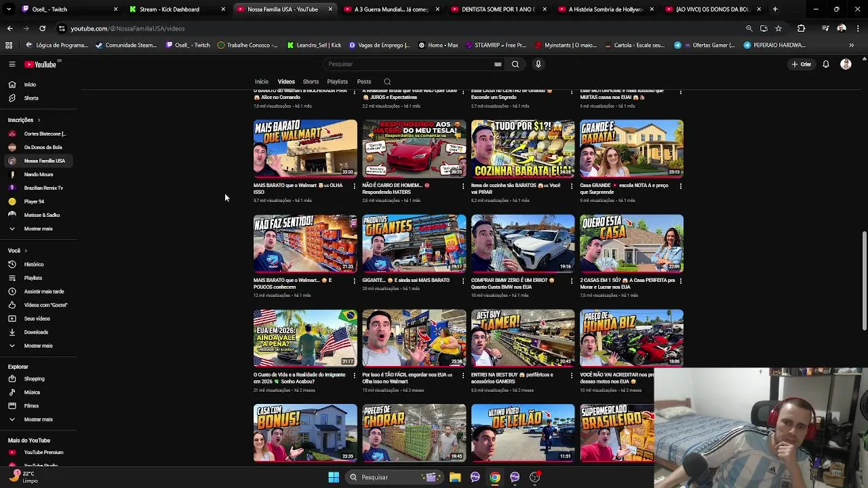Image resolution: width=868 pixels, height=488 pixels.
Task: Show more bookmarks chevron
Action: pos(852,45)
